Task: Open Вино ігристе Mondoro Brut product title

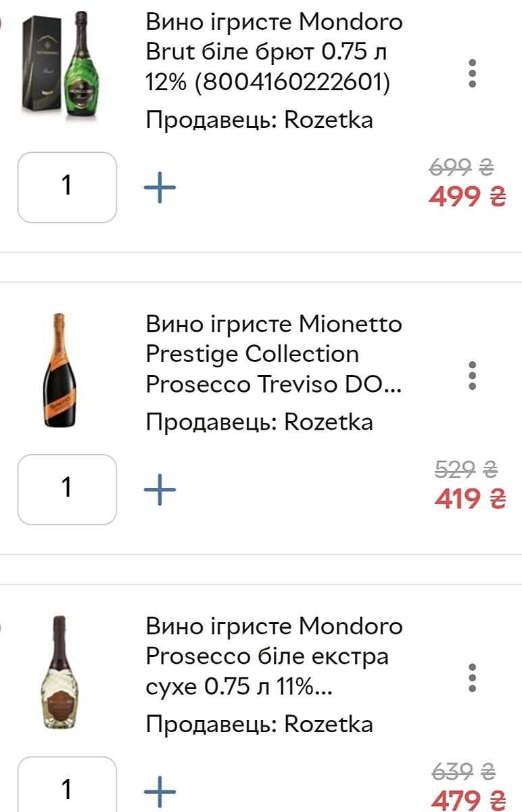Action: (x=274, y=52)
